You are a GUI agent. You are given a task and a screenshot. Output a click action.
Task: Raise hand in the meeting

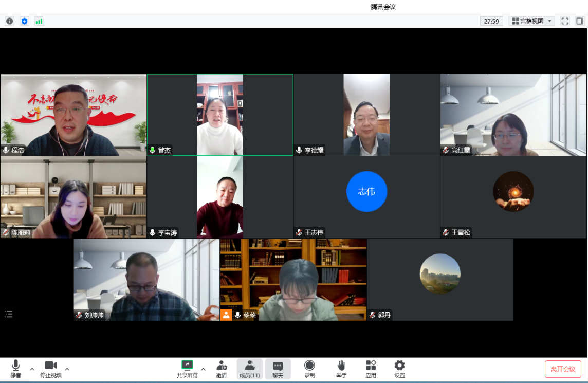coord(341,369)
